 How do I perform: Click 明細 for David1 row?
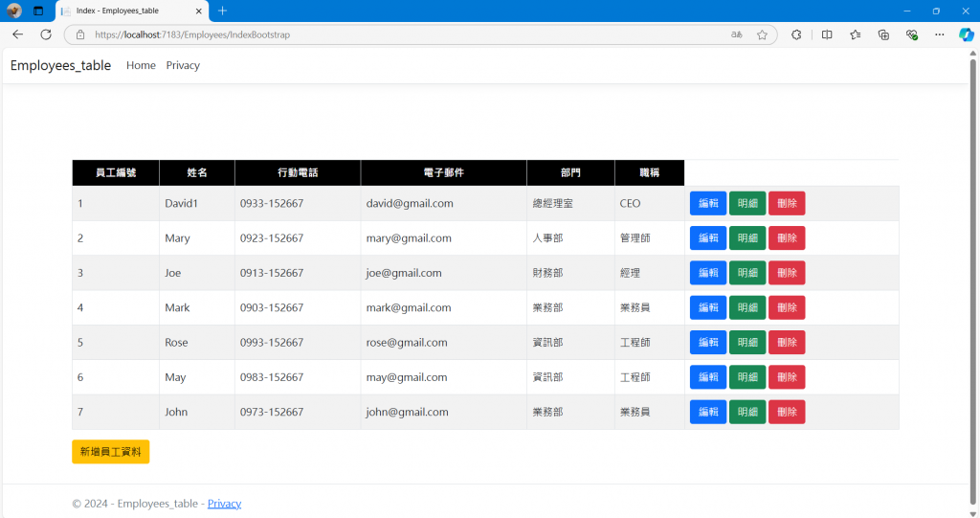coord(747,203)
